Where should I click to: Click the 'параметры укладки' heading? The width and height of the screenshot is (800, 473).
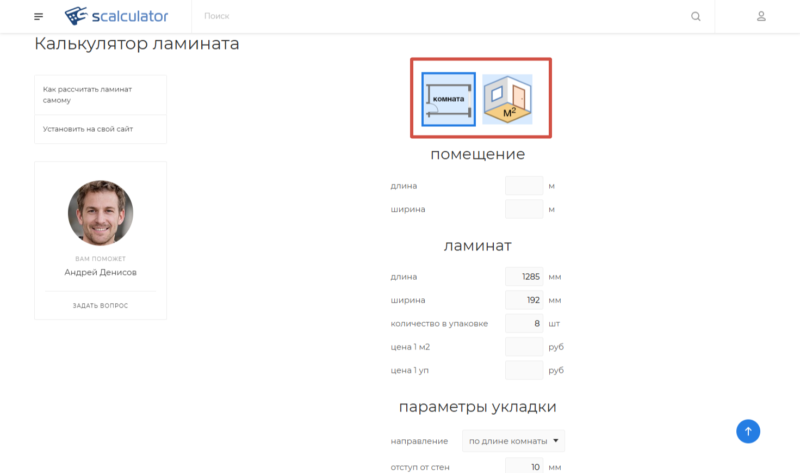point(478,407)
